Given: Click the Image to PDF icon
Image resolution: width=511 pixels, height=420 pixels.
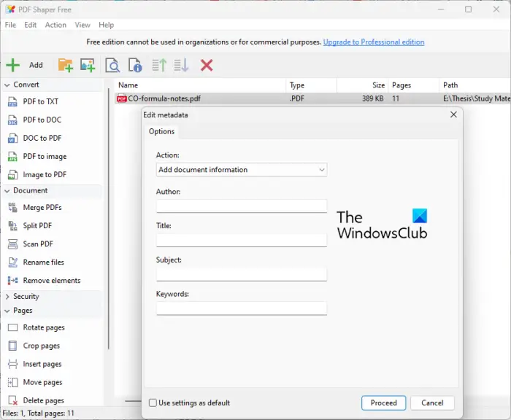Looking at the screenshot, I should pos(12,174).
